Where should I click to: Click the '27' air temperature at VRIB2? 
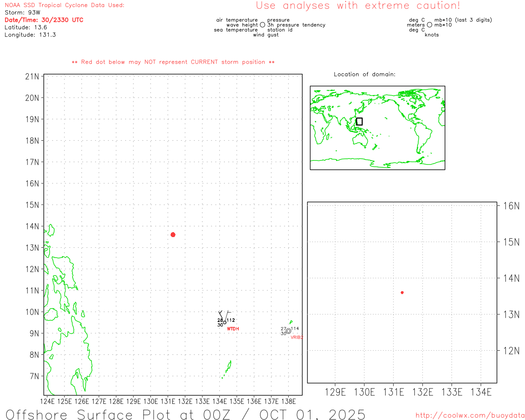[283, 329]
